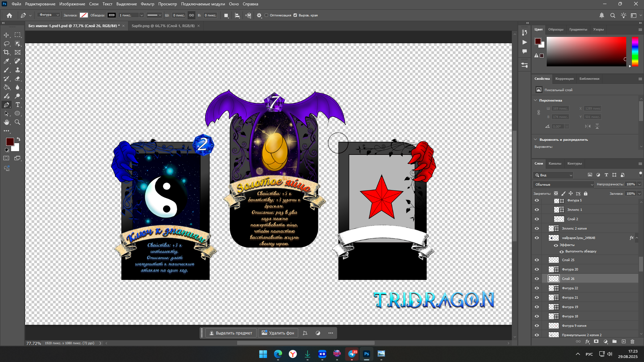Open the Фильтр menu
644x362 pixels.
pyautogui.click(x=147, y=4)
